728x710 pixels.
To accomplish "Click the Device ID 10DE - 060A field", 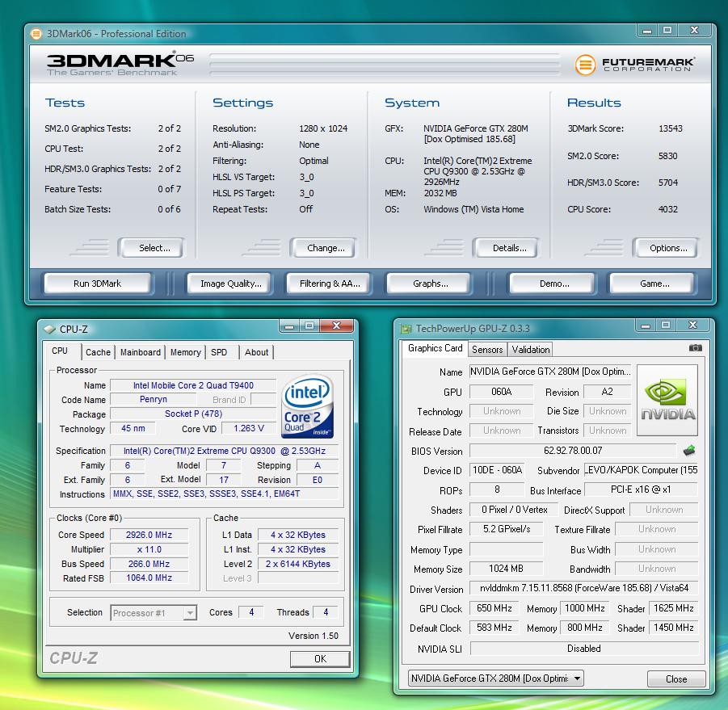I will 497,470.
